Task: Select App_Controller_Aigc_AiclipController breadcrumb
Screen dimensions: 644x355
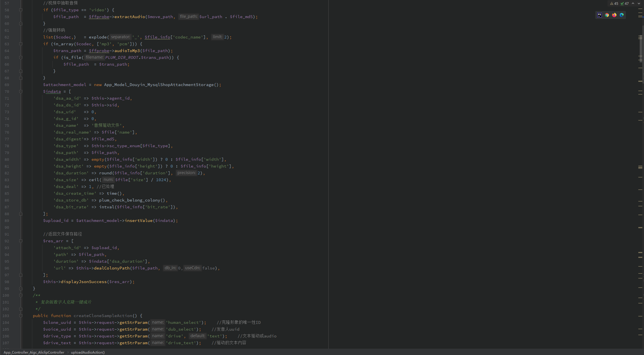Action: (x=34, y=352)
